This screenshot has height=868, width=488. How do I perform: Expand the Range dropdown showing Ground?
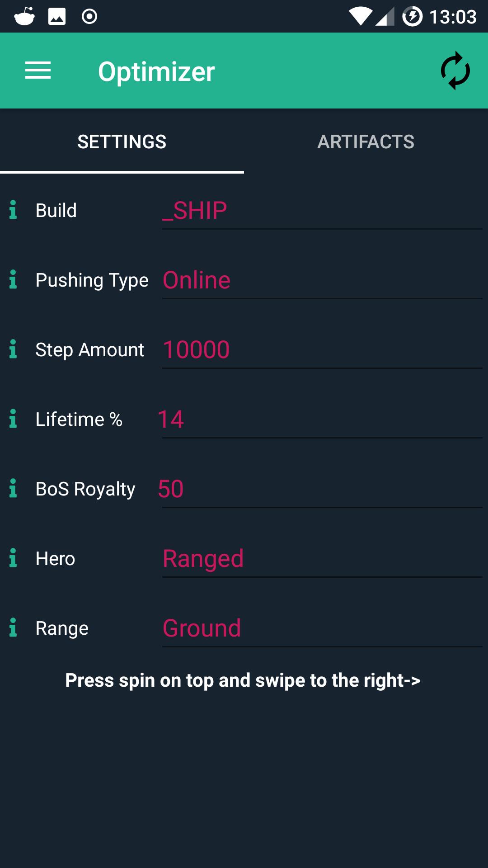click(322, 628)
